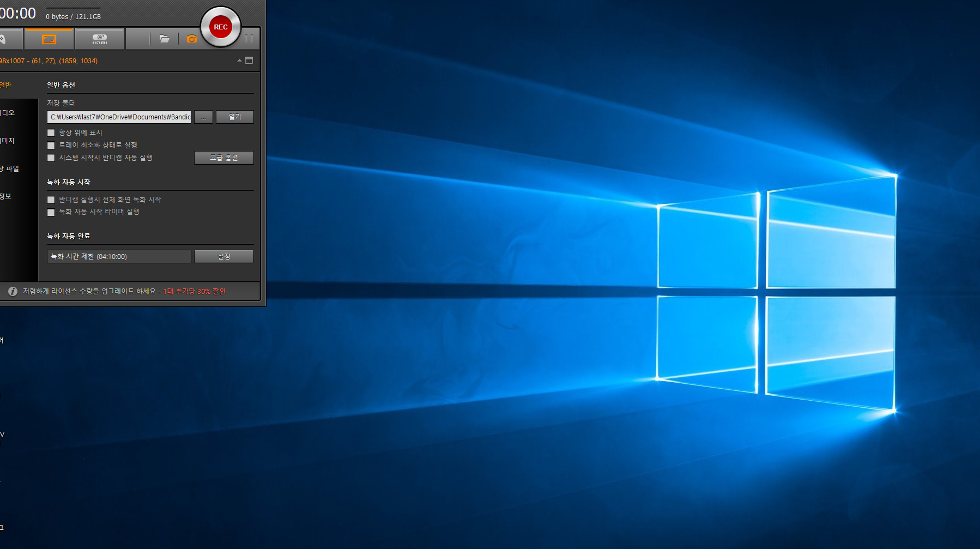Capture a screenshot with camera icon
Image resolution: width=980 pixels, height=549 pixels.
[x=192, y=39]
